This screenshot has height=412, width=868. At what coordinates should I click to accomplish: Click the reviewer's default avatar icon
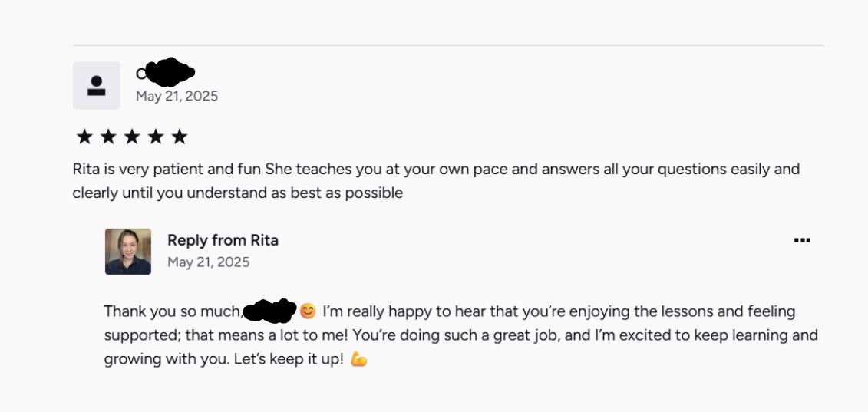96,85
